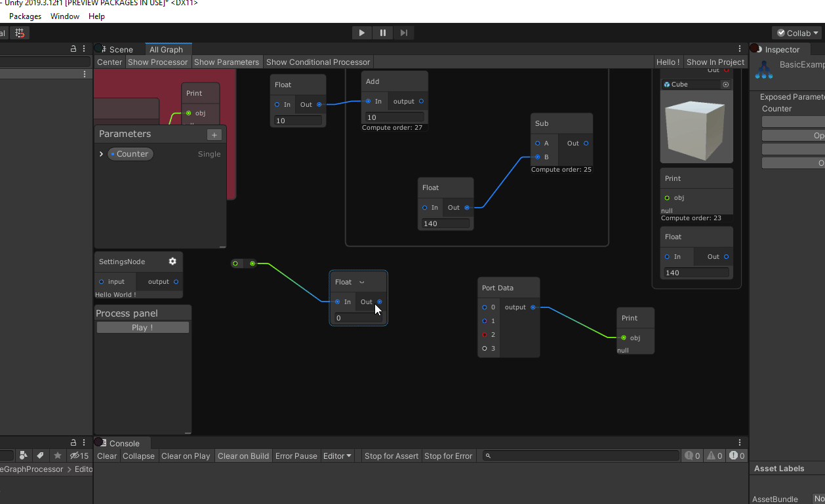Open the Window menu
This screenshot has width=825, height=504.
(64, 16)
